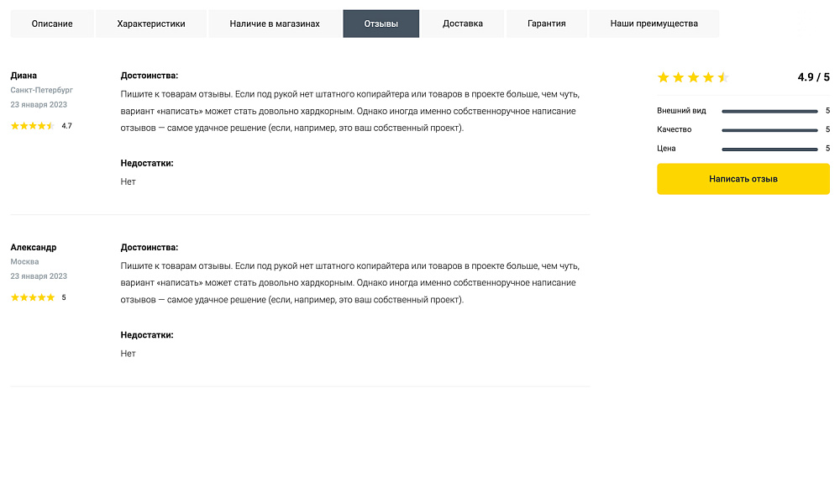Screen dimensions: 840x504
Task: Click the Санкт-Петербург location under Диана
Action: click(42, 90)
